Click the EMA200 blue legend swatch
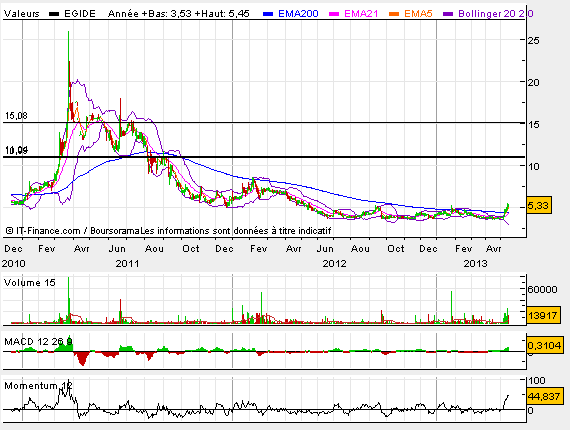570x430 pixels. pyautogui.click(x=268, y=14)
